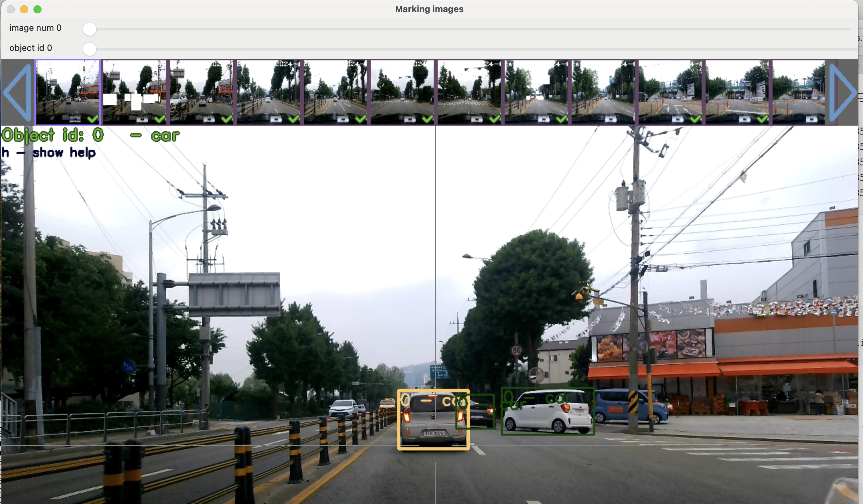Click the yellow highlighted box on the gray car
Viewport: 863px width, 504px height.
point(433,419)
